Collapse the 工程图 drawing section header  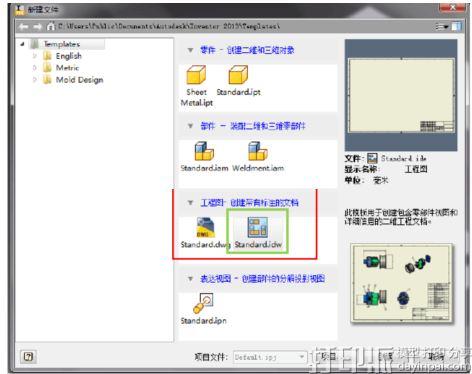pos(190,203)
